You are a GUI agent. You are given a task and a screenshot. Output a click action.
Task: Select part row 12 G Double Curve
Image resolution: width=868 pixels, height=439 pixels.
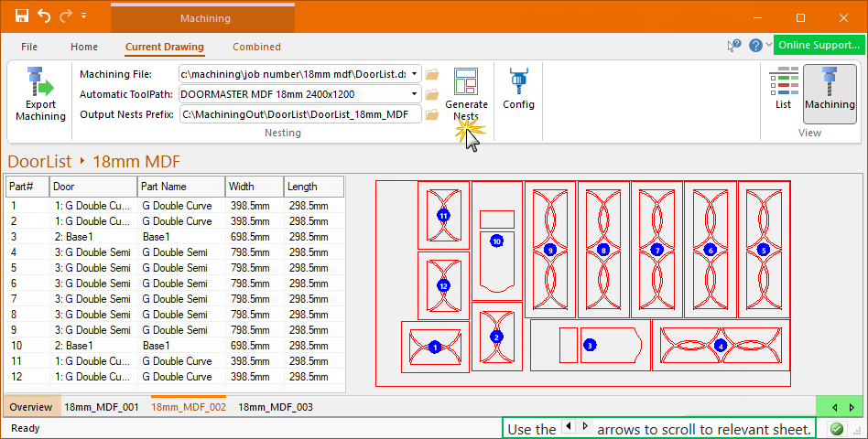pos(175,377)
